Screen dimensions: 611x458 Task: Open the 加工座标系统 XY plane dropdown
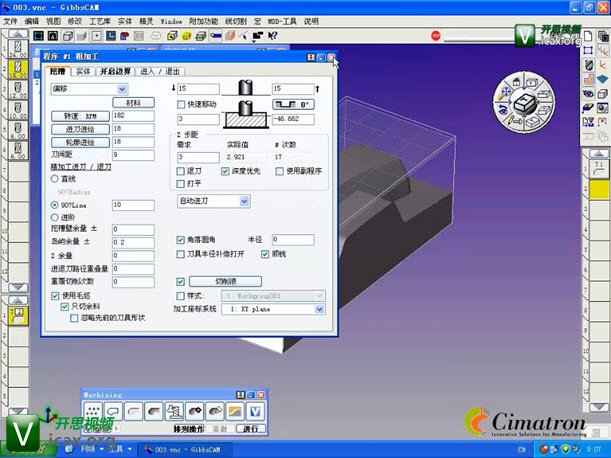320,309
